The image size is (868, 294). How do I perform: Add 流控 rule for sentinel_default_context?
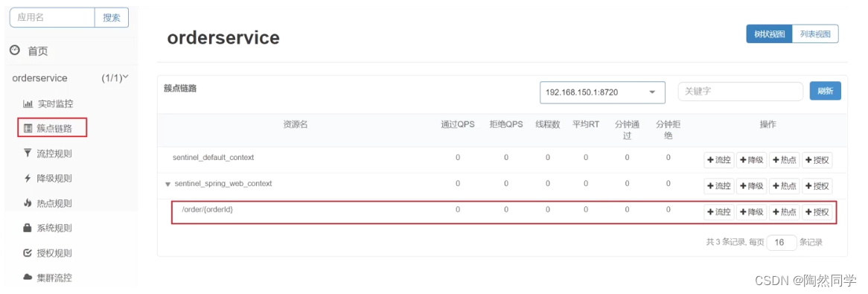[719, 161]
